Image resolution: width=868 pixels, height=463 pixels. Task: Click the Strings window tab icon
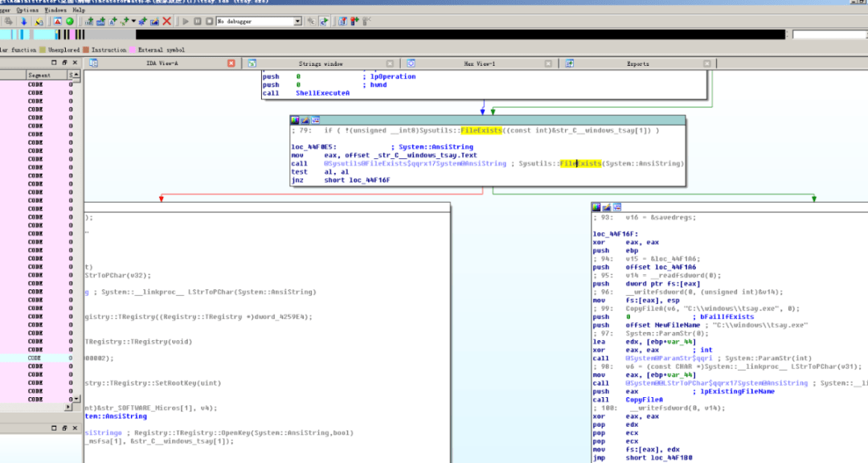coord(252,63)
